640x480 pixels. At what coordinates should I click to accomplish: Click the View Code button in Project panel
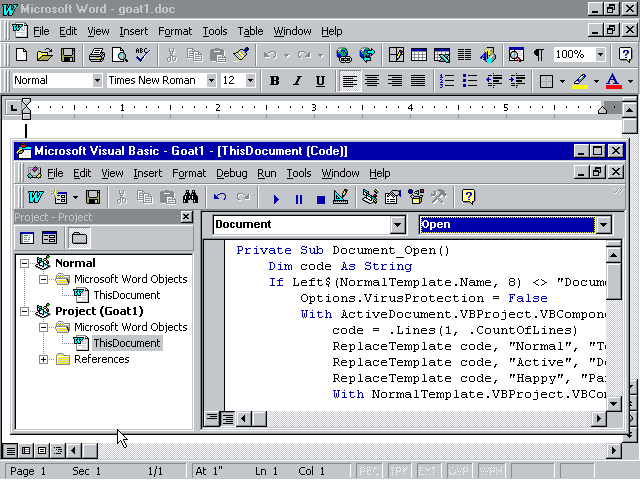pyautogui.click(x=27, y=238)
